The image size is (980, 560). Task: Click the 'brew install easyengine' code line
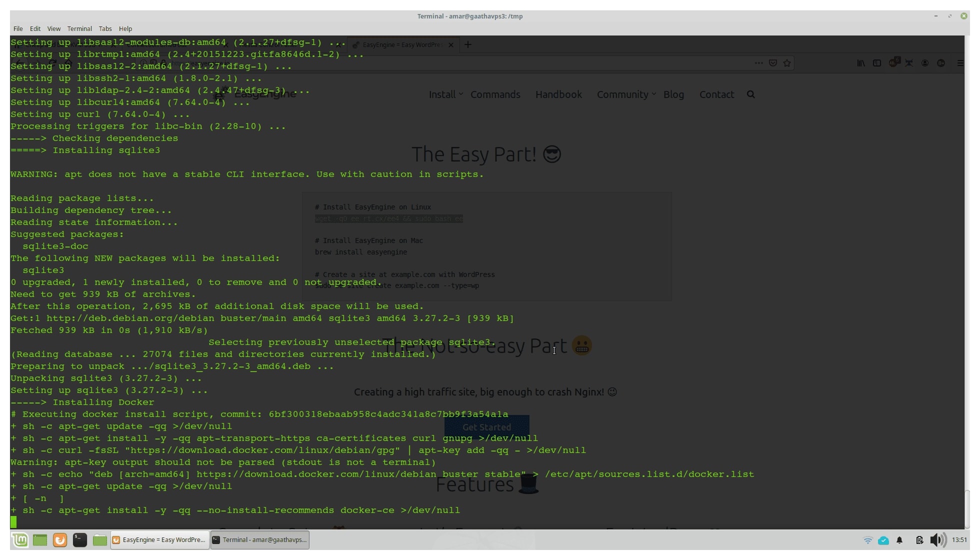click(360, 252)
